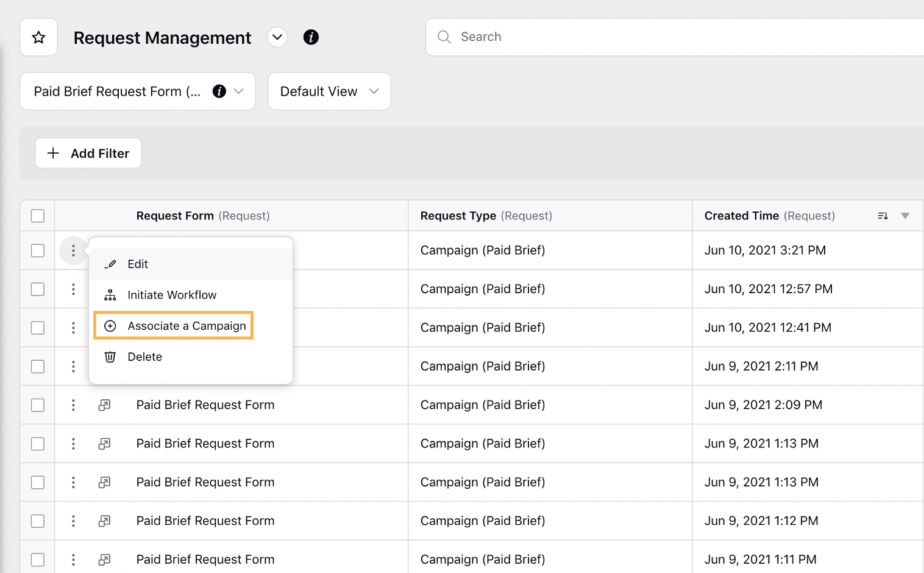Click the open-form icon in Jun 9, 2021 1:12 PM row

pos(105,521)
